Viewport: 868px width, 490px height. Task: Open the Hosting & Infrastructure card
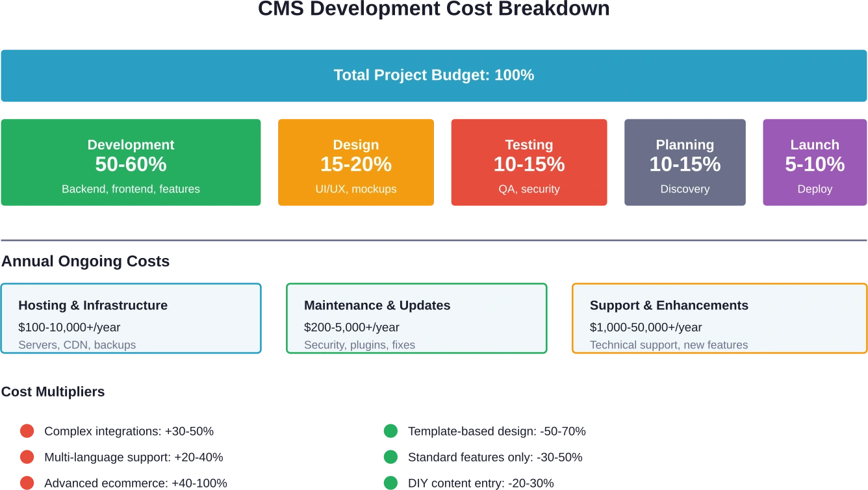pyautogui.click(x=131, y=318)
